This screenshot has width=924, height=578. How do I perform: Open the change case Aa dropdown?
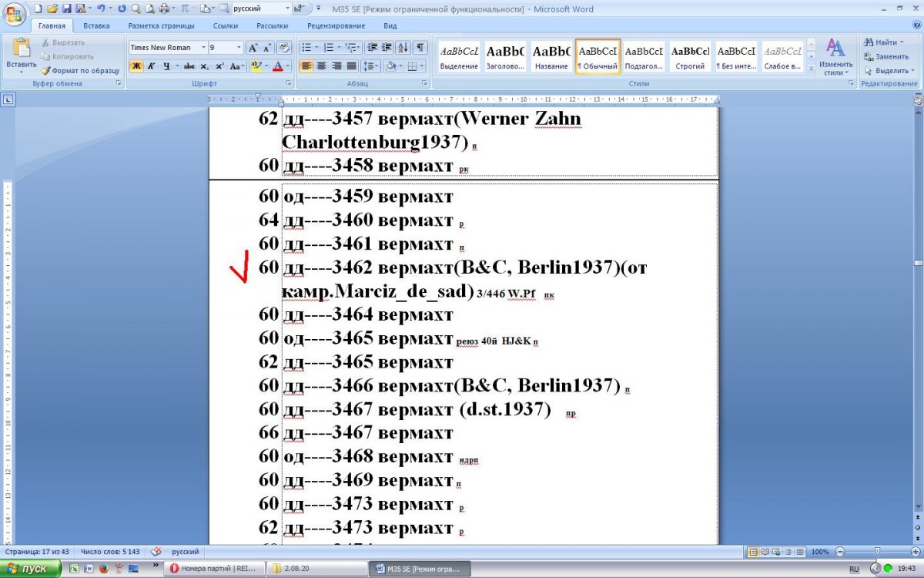pyautogui.click(x=237, y=66)
